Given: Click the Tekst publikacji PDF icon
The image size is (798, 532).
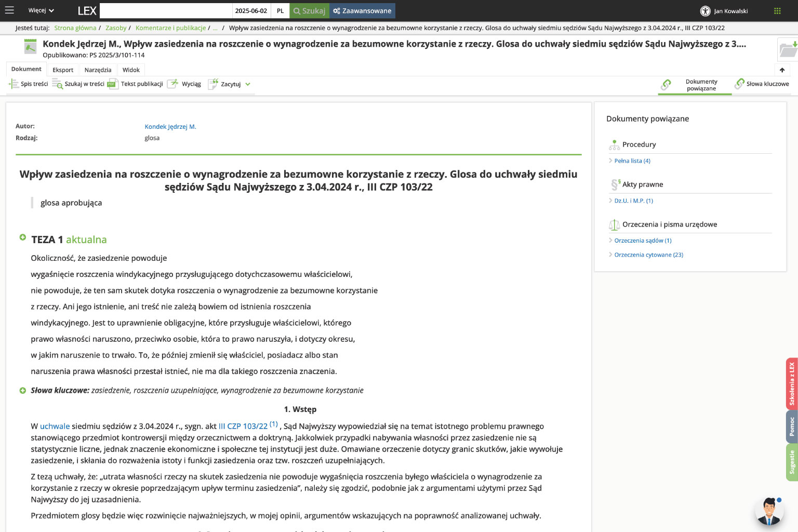Looking at the screenshot, I should tap(113, 84).
